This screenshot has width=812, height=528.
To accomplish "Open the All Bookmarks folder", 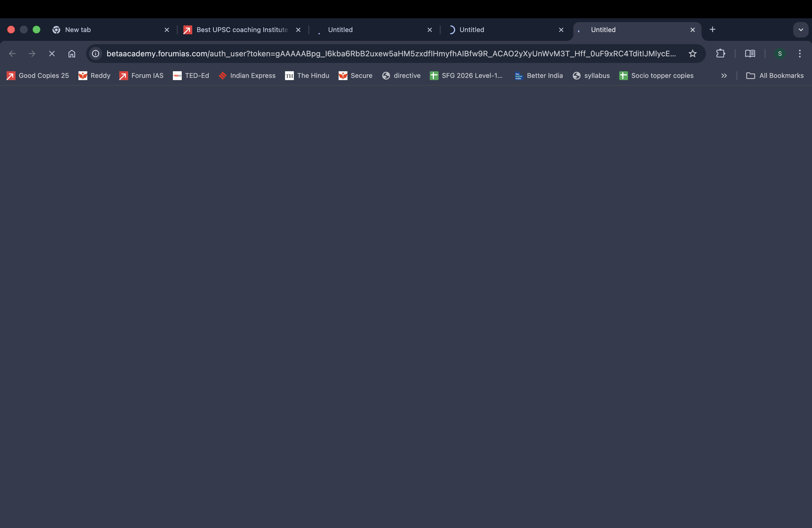I will pyautogui.click(x=775, y=76).
